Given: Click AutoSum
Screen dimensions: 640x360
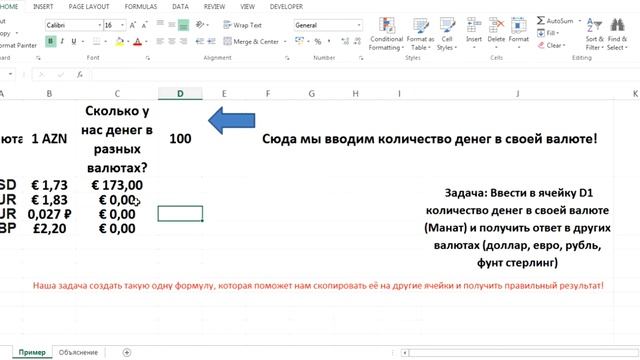Looking at the screenshot, I should (x=555, y=20).
